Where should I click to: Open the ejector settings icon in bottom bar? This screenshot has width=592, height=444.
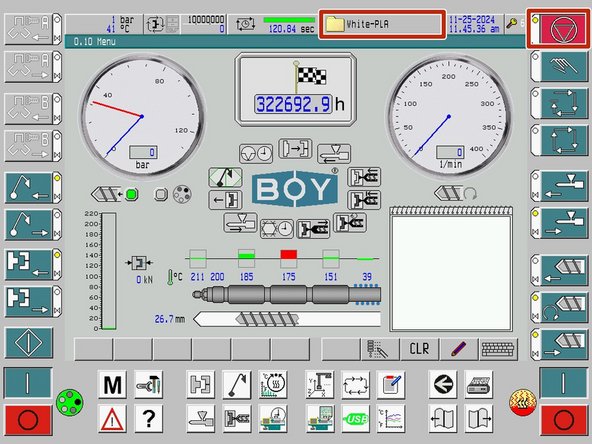pos(237,384)
